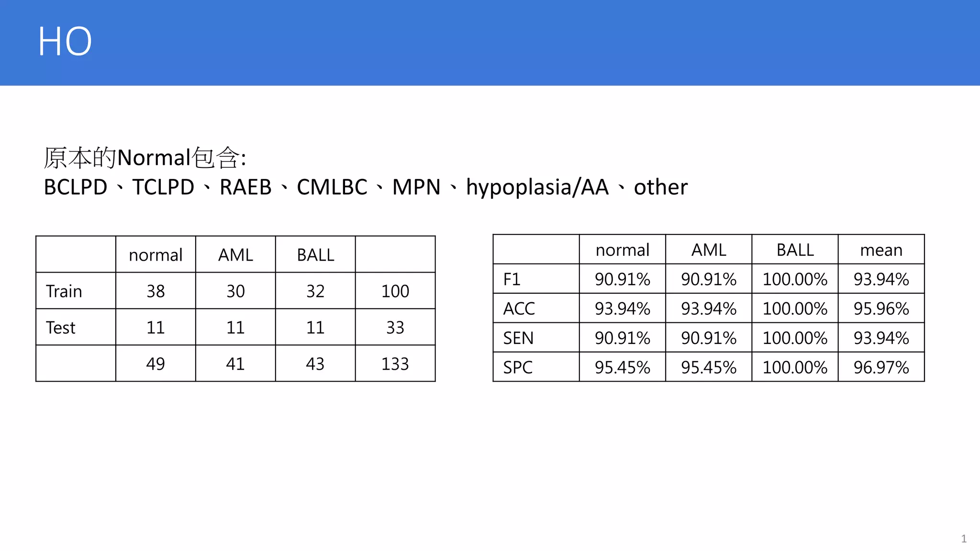This screenshot has height=551, width=980.
Task: Select the SPC row label
Action: tap(536, 367)
